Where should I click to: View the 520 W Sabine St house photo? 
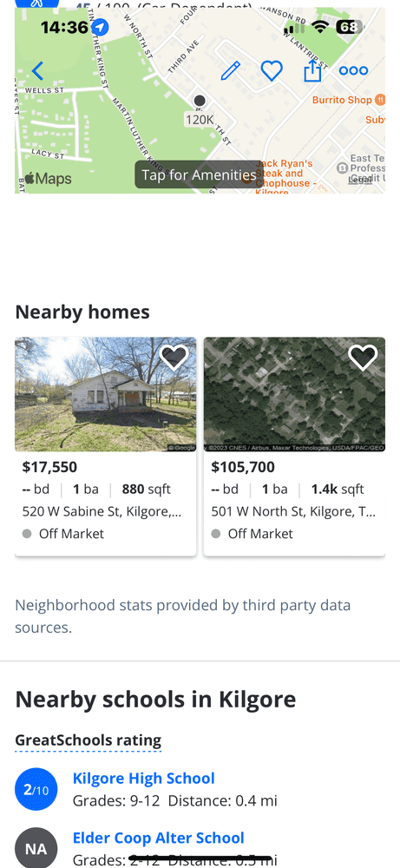106,394
